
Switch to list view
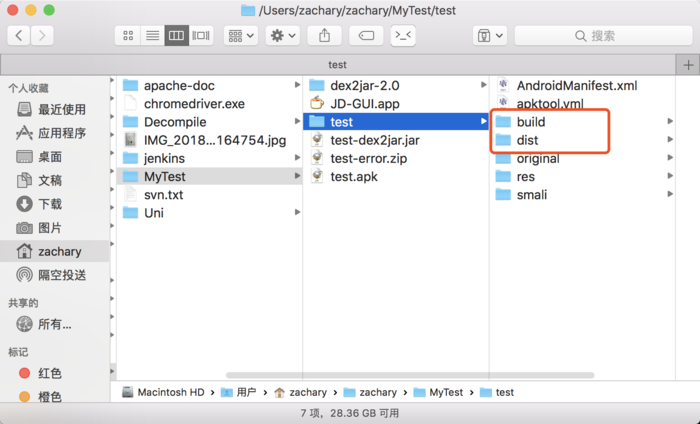pos(153,35)
